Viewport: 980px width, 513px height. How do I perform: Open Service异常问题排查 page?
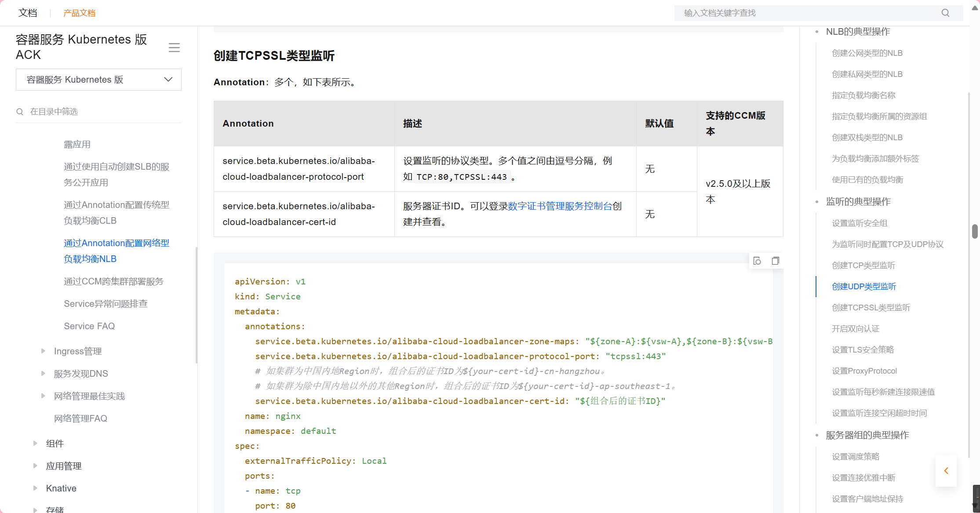tap(106, 304)
